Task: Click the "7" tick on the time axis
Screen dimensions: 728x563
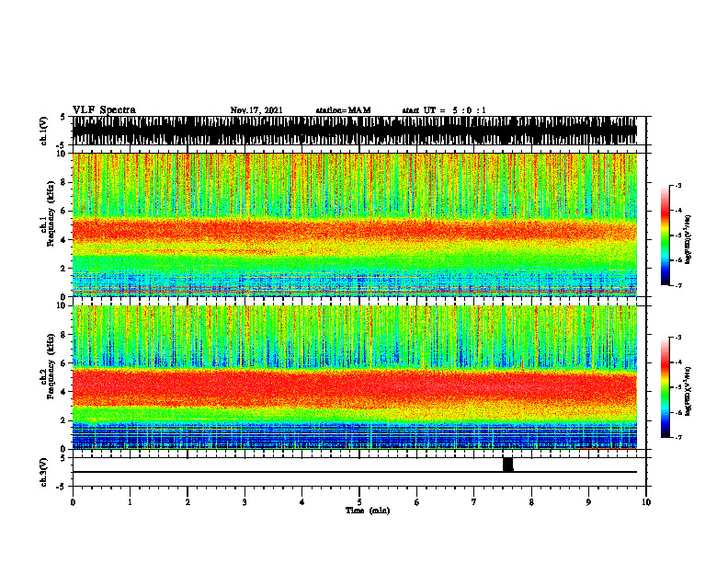Action: [474, 502]
